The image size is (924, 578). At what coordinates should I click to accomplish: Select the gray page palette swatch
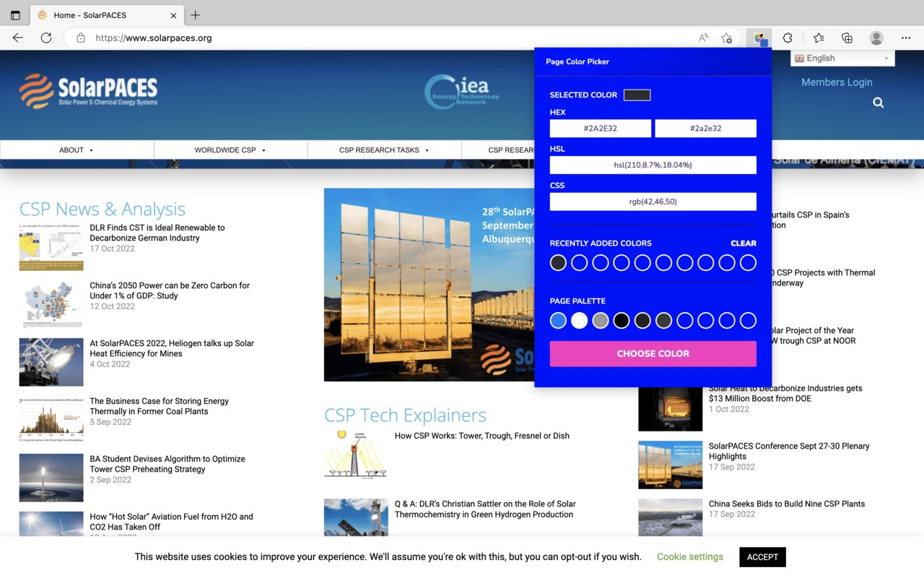(601, 321)
